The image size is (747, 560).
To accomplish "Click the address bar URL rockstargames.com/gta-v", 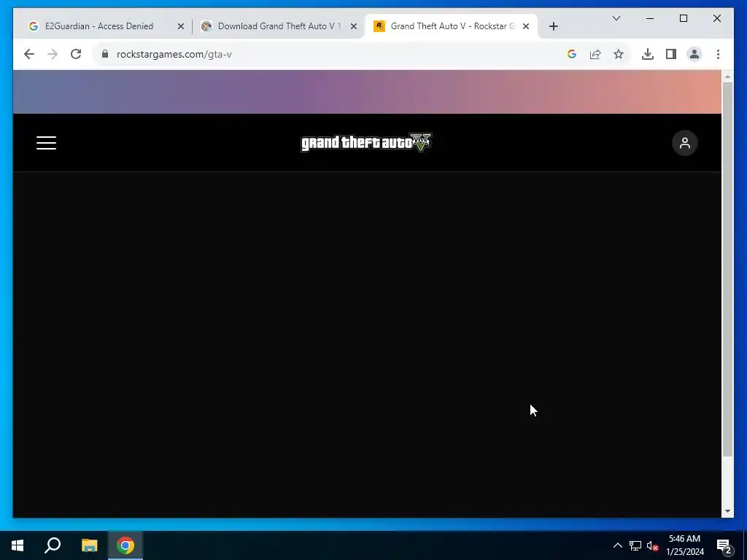I will click(174, 54).
